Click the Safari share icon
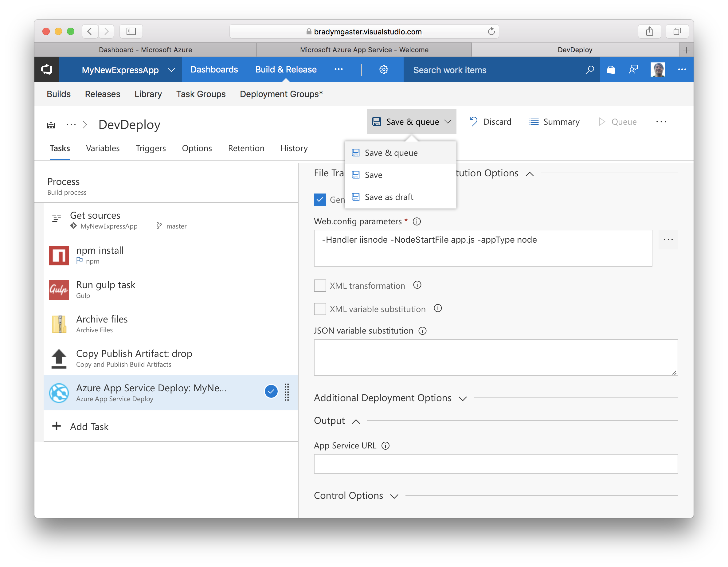Image resolution: width=728 pixels, height=567 pixels. tap(649, 31)
